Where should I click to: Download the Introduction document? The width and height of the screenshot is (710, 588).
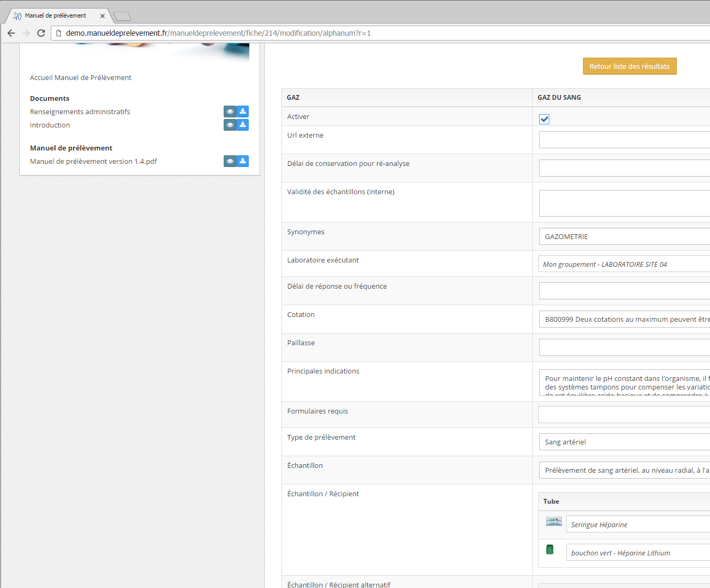click(x=243, y=125)
